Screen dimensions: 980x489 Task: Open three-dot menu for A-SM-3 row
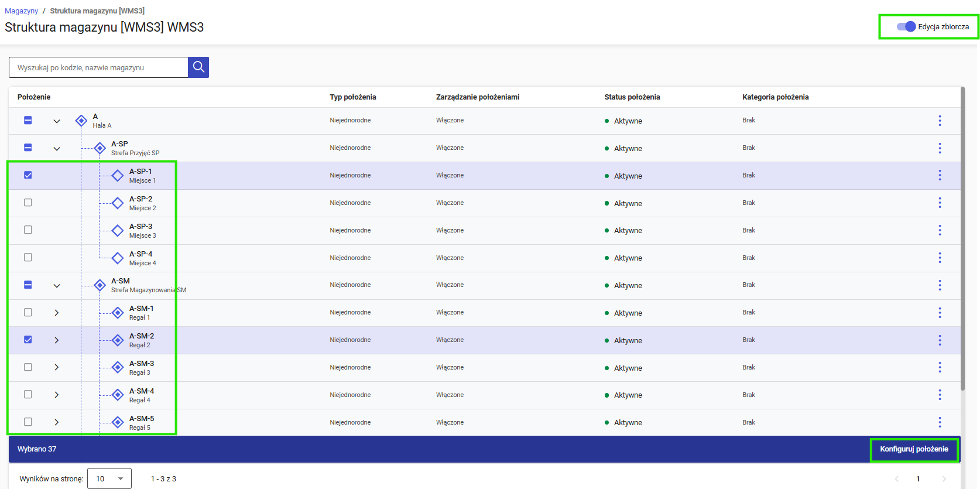pyautogui.click(x=940, y=367)
